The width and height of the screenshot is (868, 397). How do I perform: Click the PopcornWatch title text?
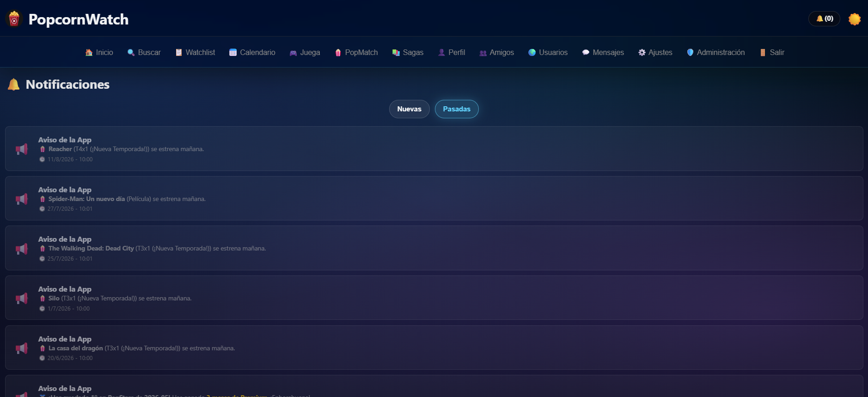coord(79,19)
